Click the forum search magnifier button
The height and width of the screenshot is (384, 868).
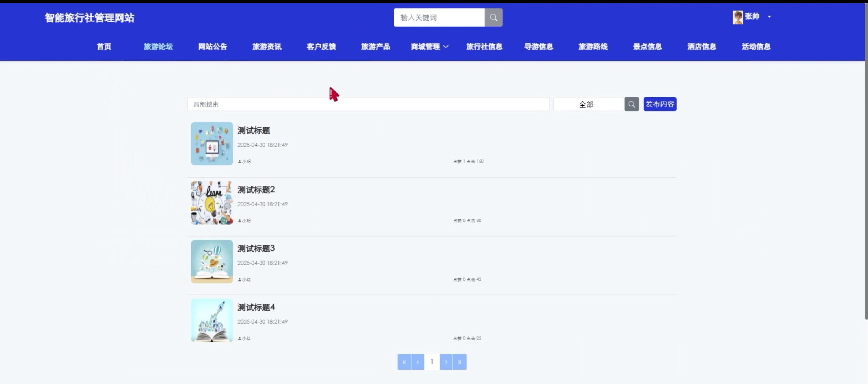(x=631, y=104)
